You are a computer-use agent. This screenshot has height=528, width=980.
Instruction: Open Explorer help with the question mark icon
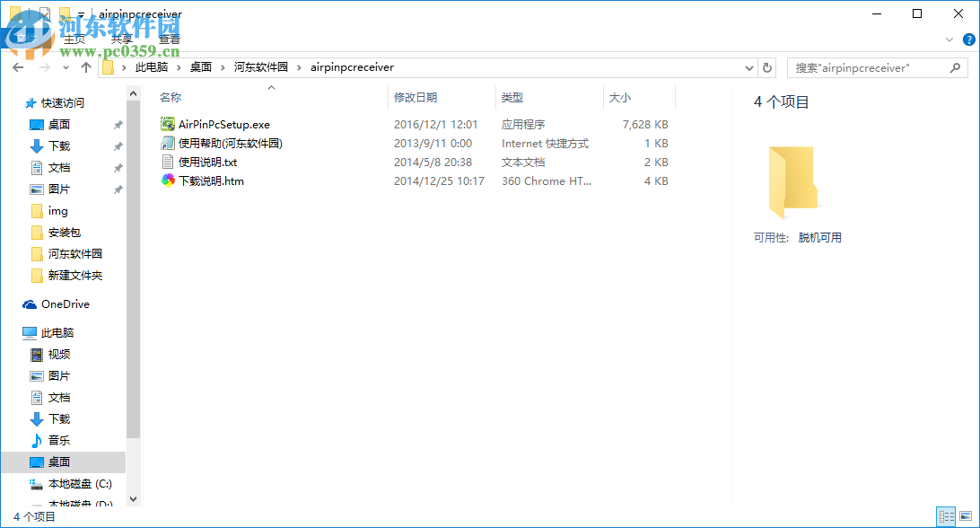pos(968,40)
